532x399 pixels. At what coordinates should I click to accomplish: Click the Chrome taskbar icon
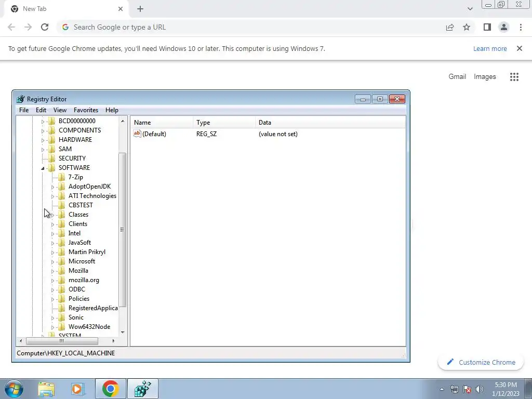(x=110, y=389)
